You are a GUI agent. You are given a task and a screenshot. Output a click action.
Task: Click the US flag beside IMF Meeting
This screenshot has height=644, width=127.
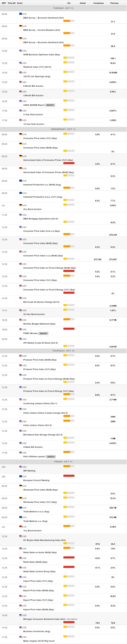point(21,467)
